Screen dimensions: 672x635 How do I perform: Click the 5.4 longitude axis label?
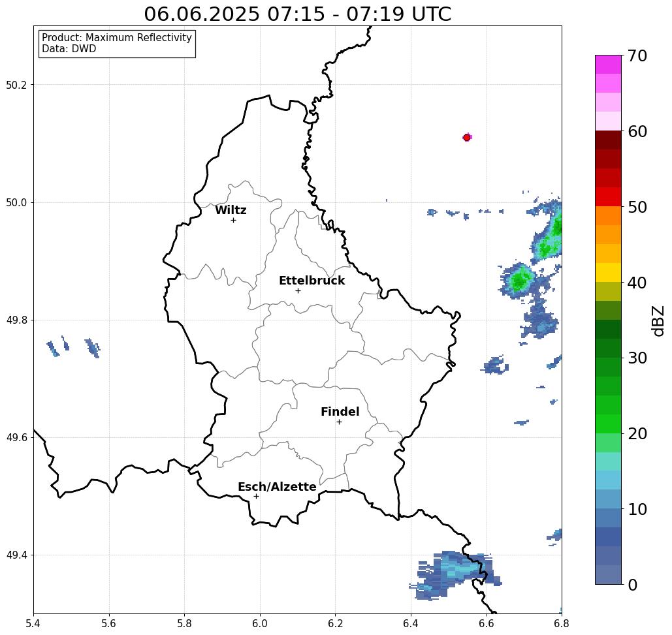tap(33, 623)
